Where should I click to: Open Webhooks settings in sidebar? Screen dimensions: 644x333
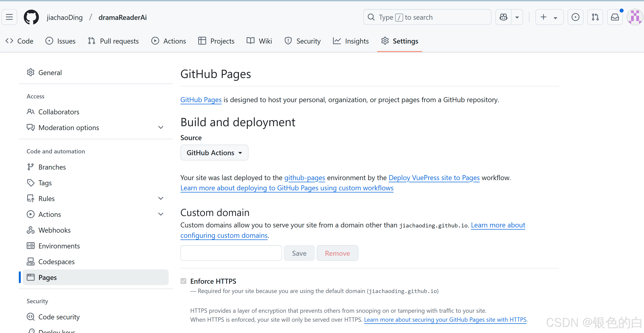coord(54,230)
